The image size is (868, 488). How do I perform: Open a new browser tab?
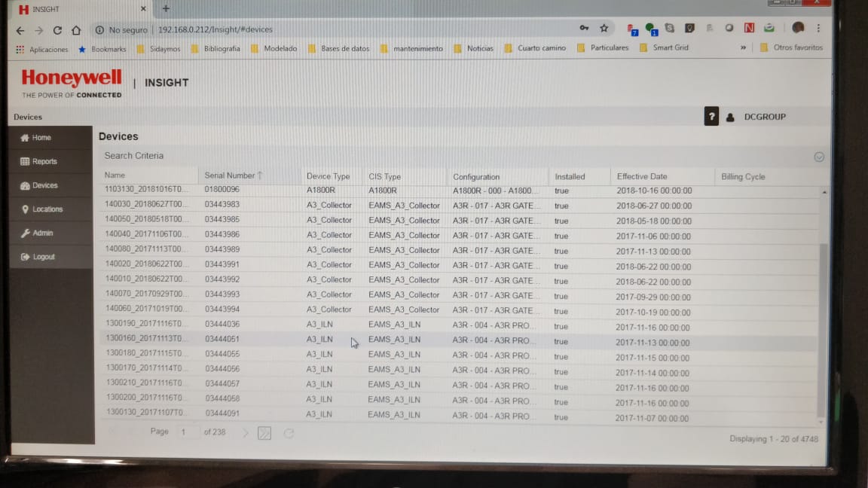click(166, 8)
